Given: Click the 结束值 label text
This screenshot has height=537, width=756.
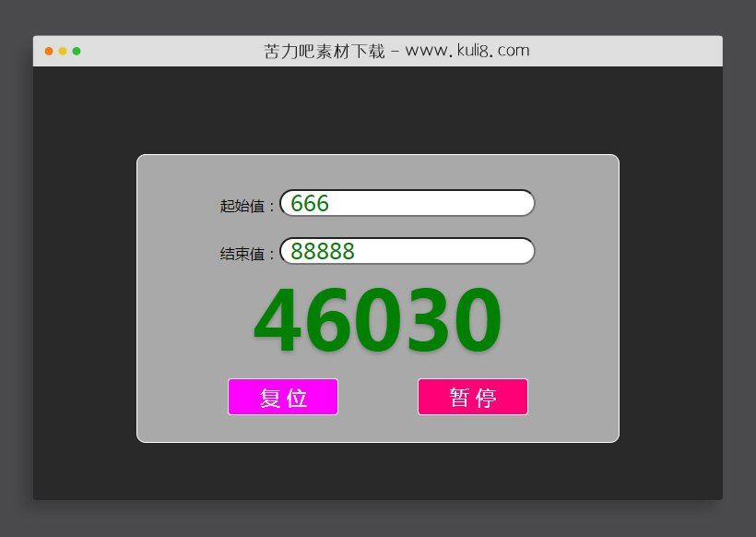Looking at the screenshot, I should [x=244, y=253].
